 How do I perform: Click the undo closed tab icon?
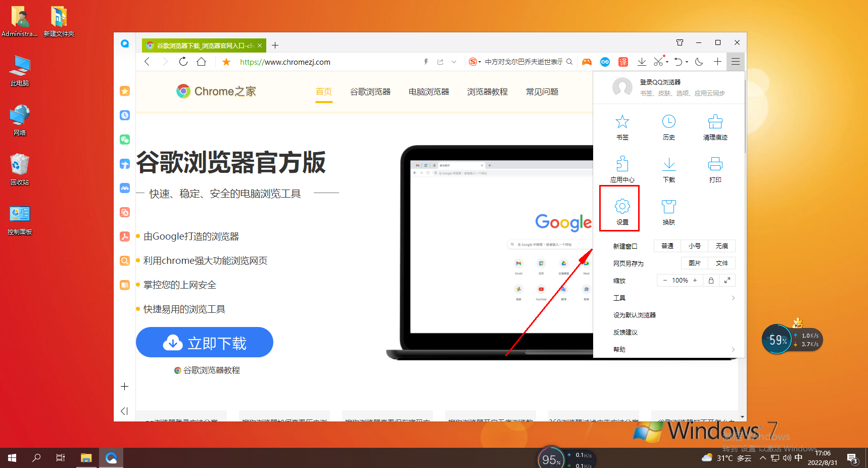click(x=678, y=62)
